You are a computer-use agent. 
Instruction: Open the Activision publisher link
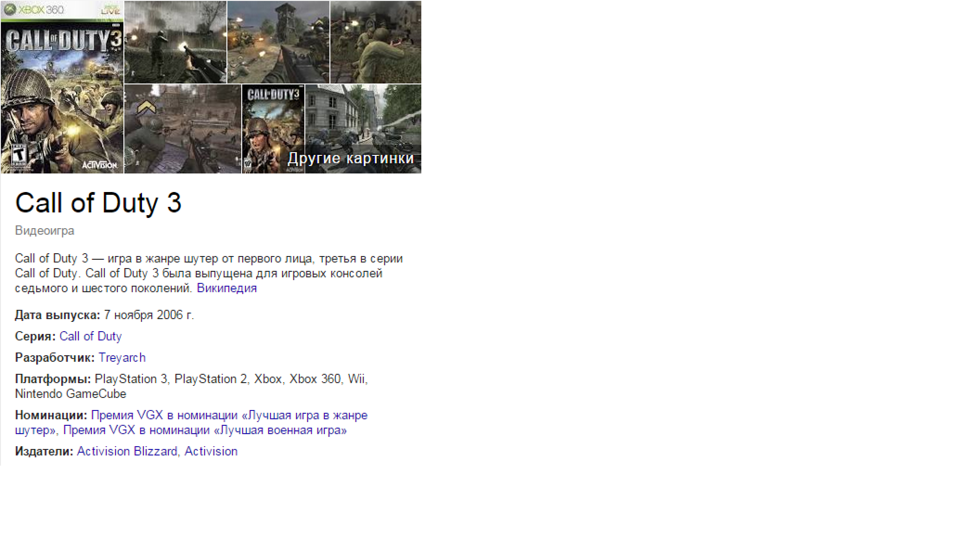(x=211, y=451)
